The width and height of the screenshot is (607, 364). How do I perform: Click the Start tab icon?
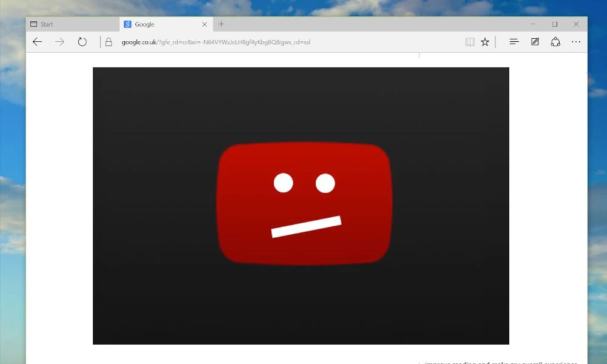(x=33, y=24)
